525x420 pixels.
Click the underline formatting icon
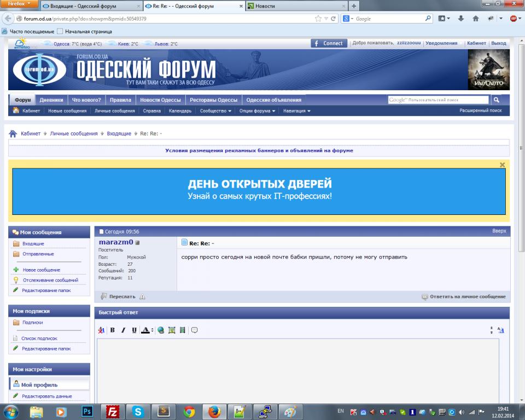134,330
